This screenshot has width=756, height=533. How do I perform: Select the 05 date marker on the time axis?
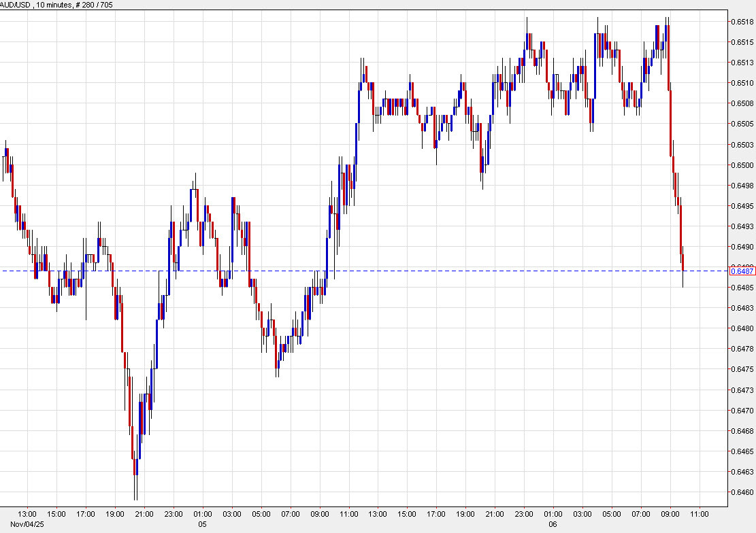pos(202,524)
